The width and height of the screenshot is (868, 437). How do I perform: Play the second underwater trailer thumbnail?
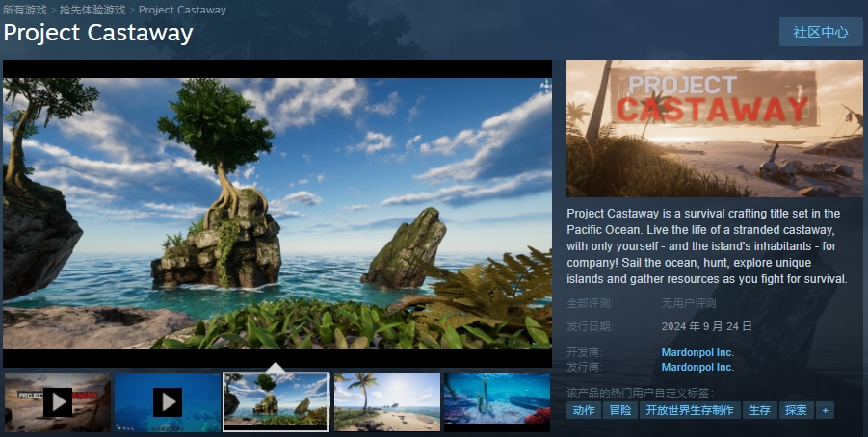point(168,402)
